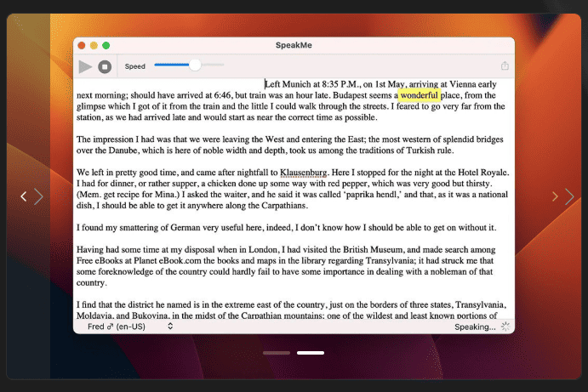588x392 pixels.
Task: Click the word 'Transylvania;' in the library sentence
Action: [391, 260]
